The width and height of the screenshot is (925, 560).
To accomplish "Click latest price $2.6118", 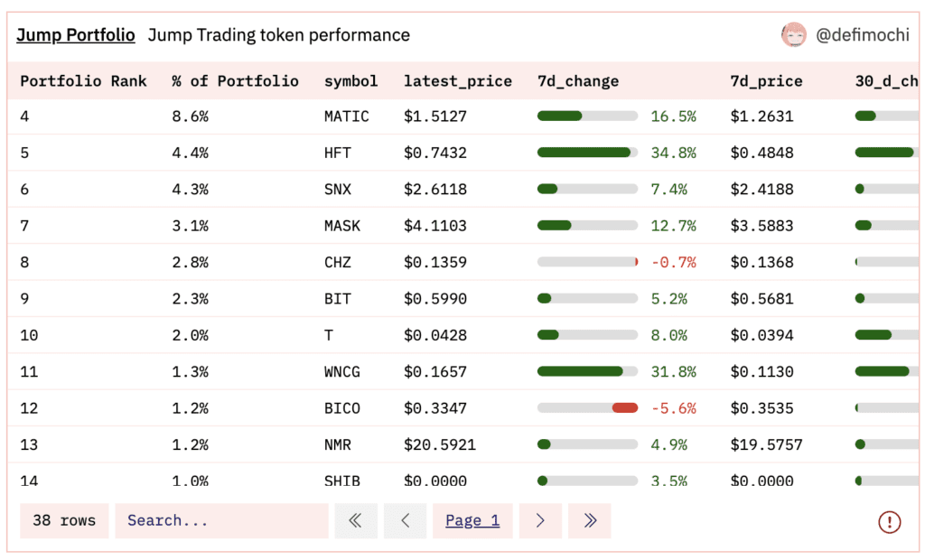I will 435,190.
